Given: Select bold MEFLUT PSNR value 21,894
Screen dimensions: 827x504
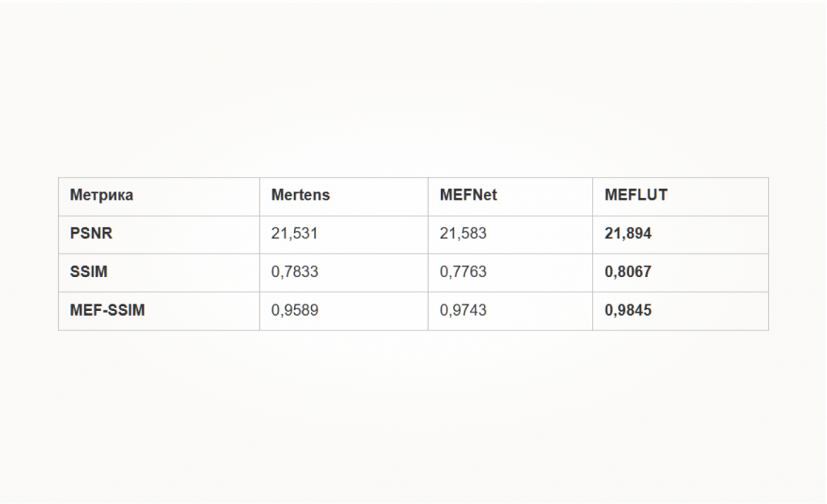Looking at the screenshot, I should coord(628,233).
